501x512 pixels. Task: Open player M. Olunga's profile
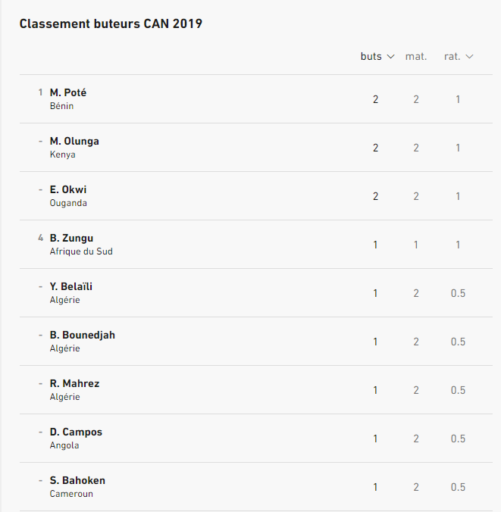[x=74, y=141]
